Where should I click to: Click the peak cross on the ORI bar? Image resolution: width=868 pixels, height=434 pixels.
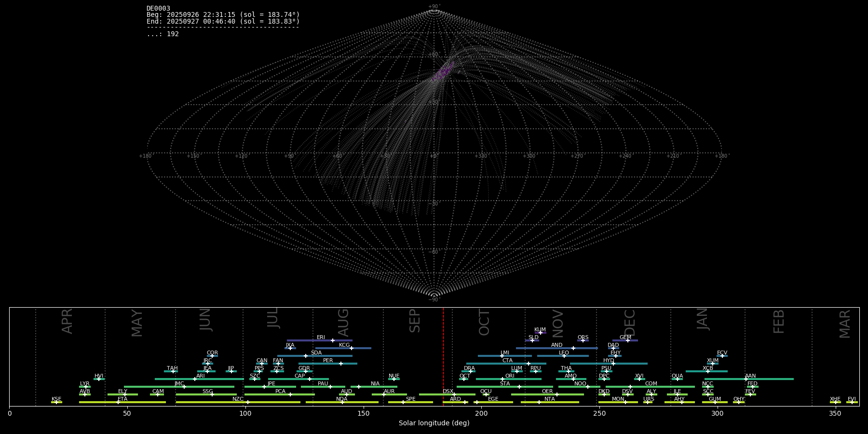pyautogui.click(x=502, y=379)
